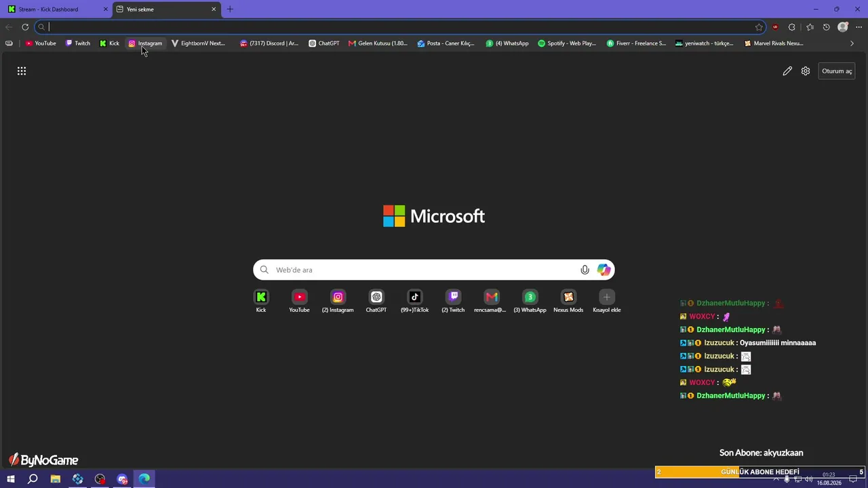The width and height of the screenshot is (868, 488).
Task: Open the YouTube quick link tile
Action: 299,302
